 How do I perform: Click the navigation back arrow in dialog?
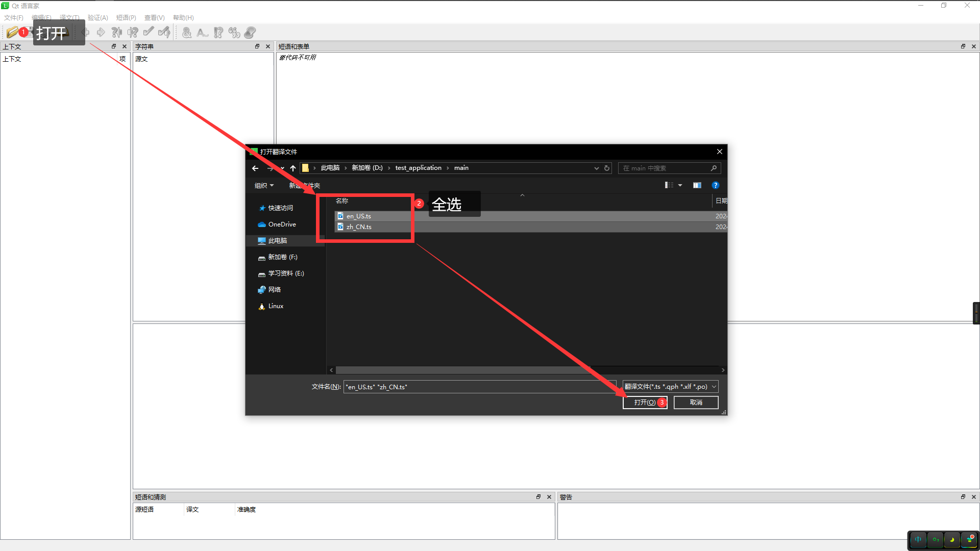pyautogui.click(x=255, y=167)
